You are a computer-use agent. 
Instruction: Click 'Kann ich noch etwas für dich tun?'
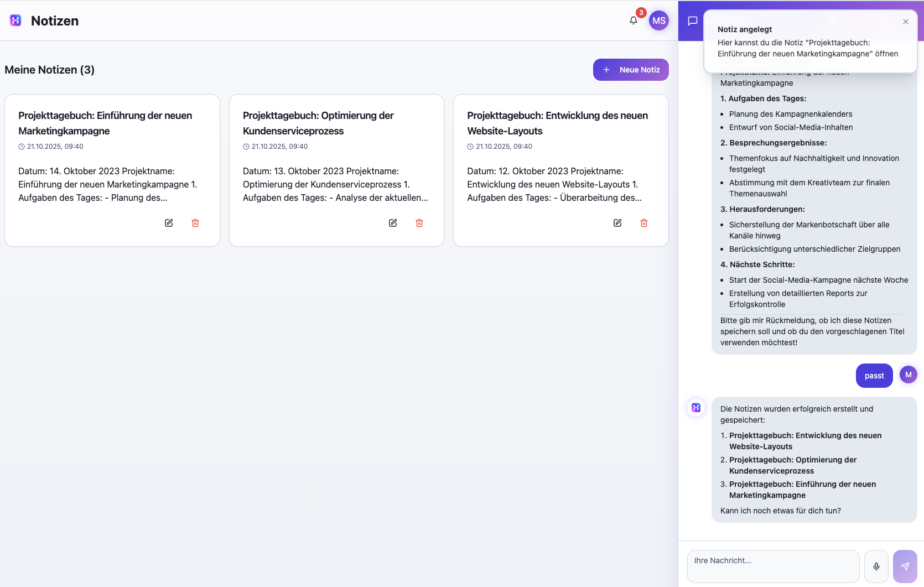[x=780, y=511]
